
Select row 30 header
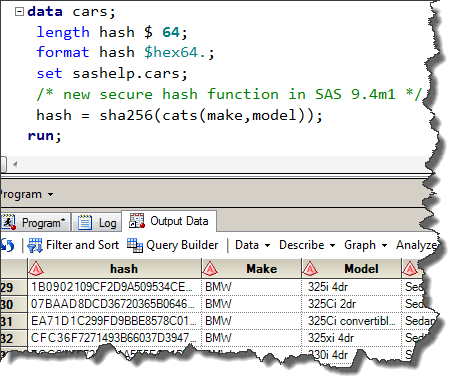14,304
